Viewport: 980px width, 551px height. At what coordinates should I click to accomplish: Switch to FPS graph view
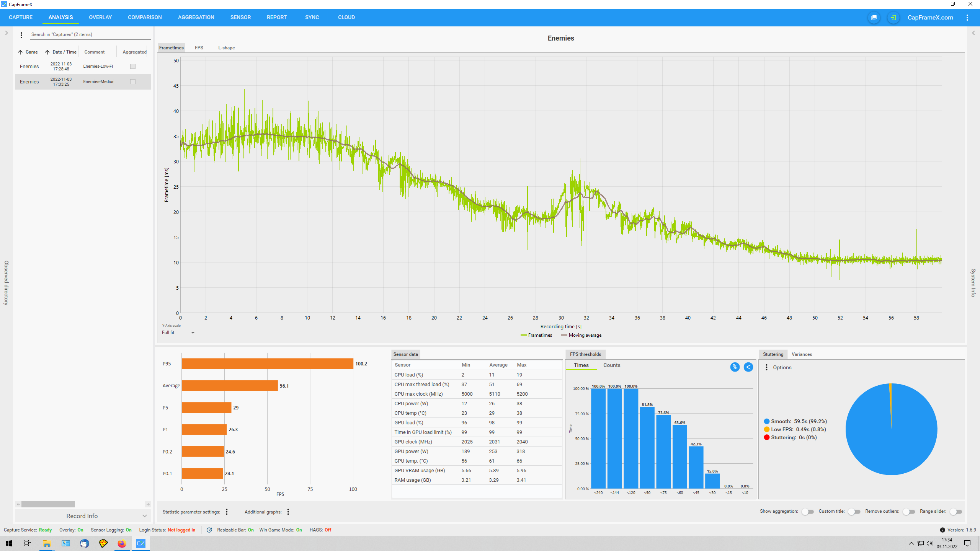click(x=199, y=47)
